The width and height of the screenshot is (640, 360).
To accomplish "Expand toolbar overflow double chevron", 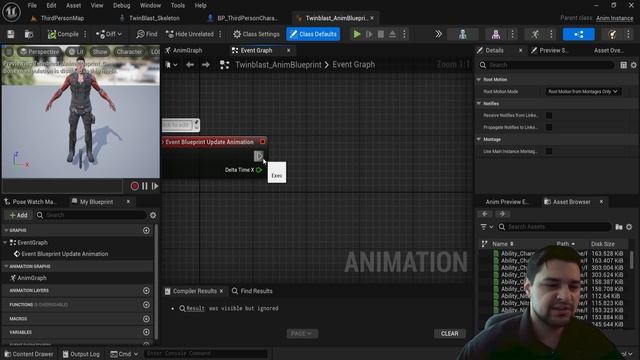I will coord(438,34).
